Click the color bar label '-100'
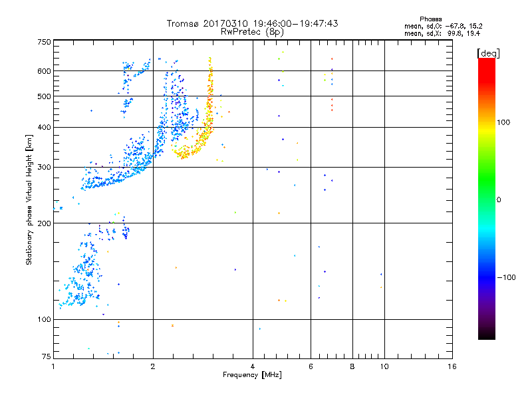The width and height of the screenshot is (532, 399). (x=507, y=277)
